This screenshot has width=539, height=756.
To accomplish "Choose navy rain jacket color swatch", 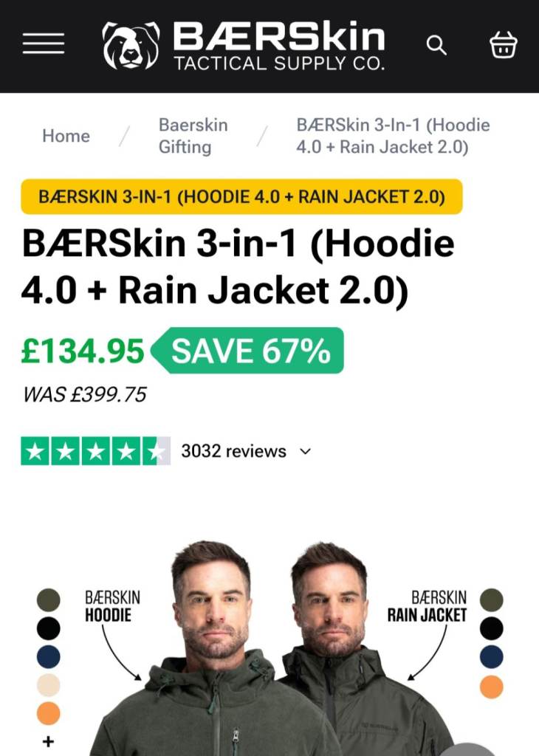I will pyautogui.click(x=491, y=656).
